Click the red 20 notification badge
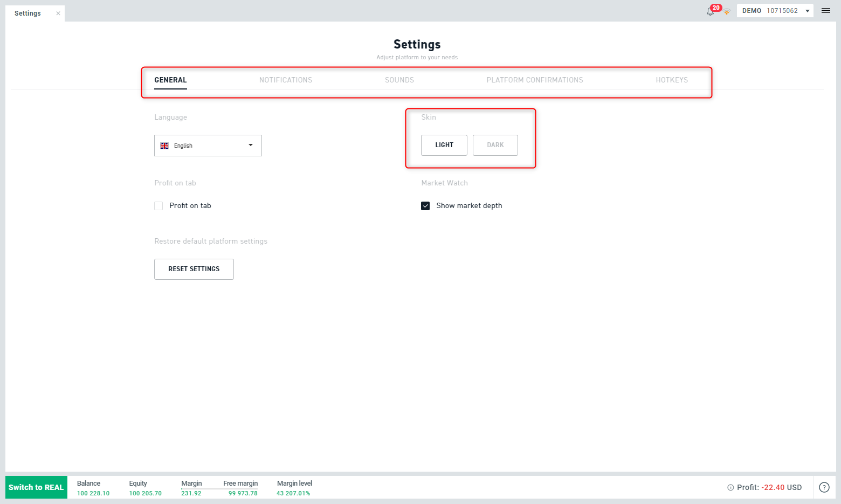Image resolution: width=841 pixels, height=504 pixels. coord(716,8)
